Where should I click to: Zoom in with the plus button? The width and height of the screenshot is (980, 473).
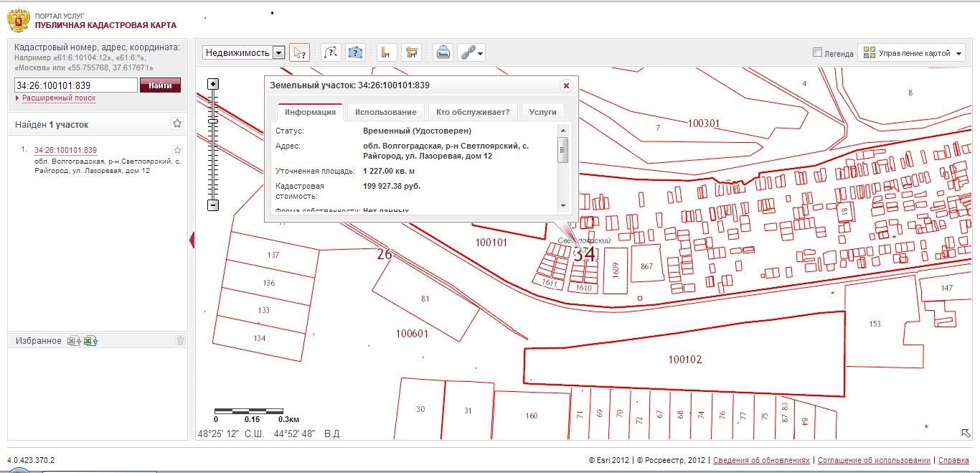pyautogui.click(x=213, y=84)
